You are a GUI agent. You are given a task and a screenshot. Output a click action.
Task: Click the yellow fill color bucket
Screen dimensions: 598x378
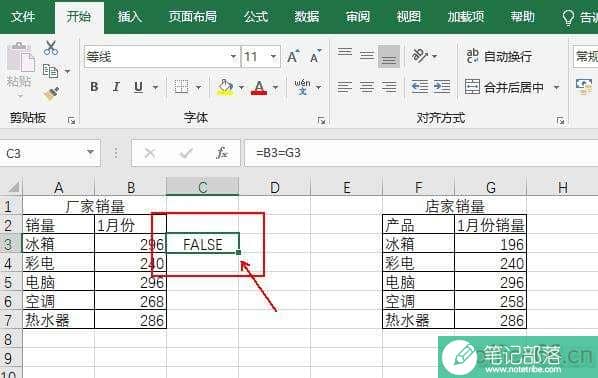[x=225, y=87]
